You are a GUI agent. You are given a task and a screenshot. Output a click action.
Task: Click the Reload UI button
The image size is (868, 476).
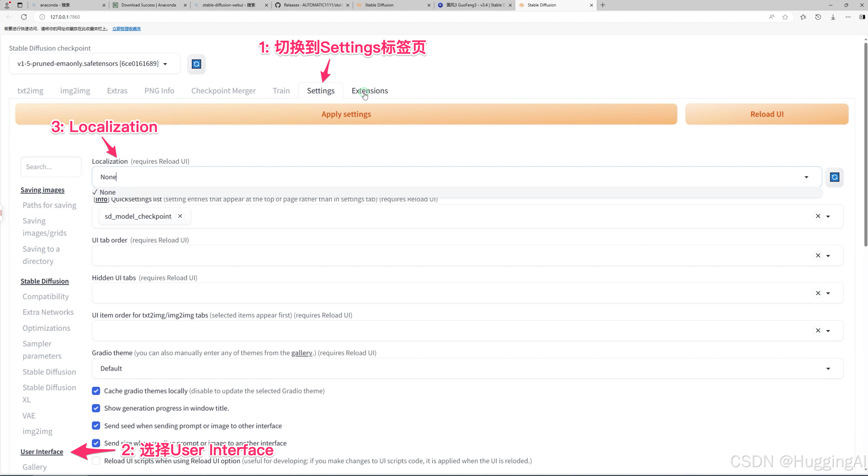point(766,114)
